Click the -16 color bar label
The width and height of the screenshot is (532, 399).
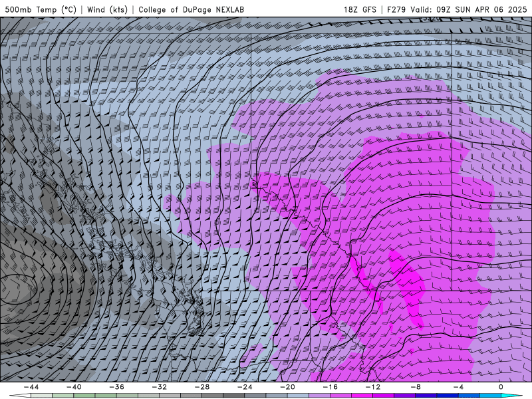(x=330, y=387)
